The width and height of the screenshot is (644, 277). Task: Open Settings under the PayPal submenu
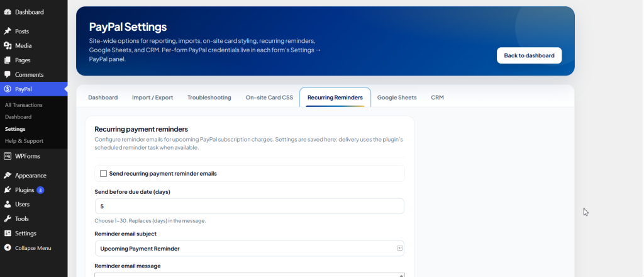15,129
